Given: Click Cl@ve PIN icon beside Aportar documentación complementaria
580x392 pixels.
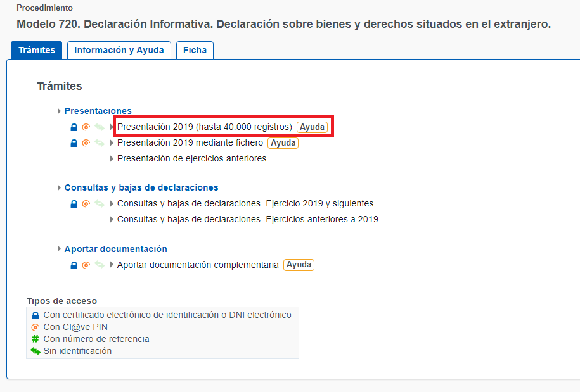Looking at the screenshot, I should (x=86, y=265).
